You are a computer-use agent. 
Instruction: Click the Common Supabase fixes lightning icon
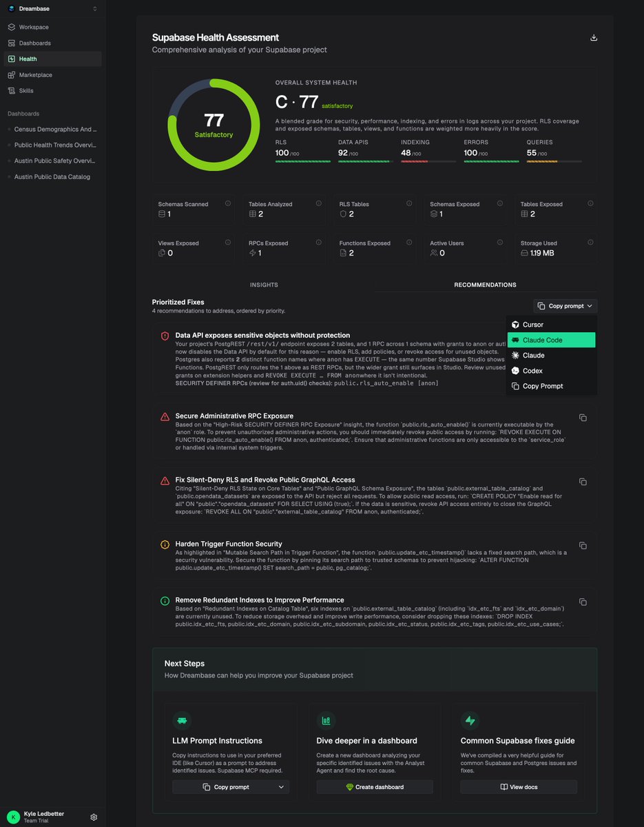point(470,721)
